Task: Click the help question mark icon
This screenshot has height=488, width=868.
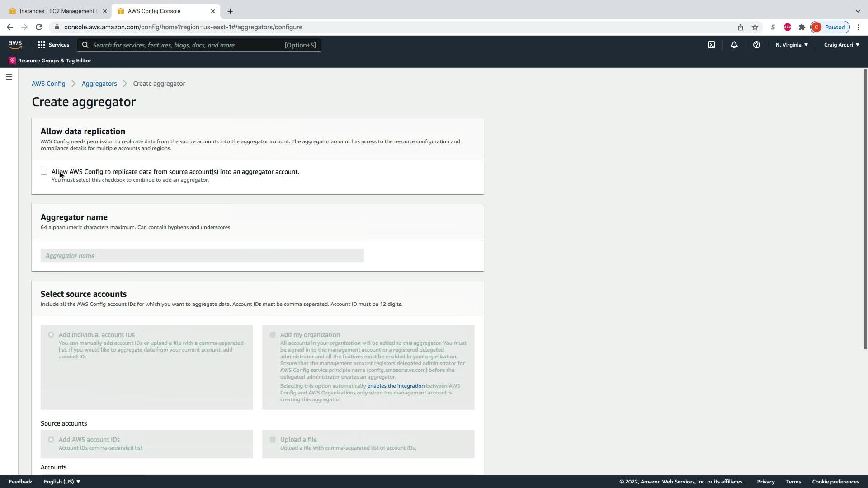Action: tap(756, 45)
